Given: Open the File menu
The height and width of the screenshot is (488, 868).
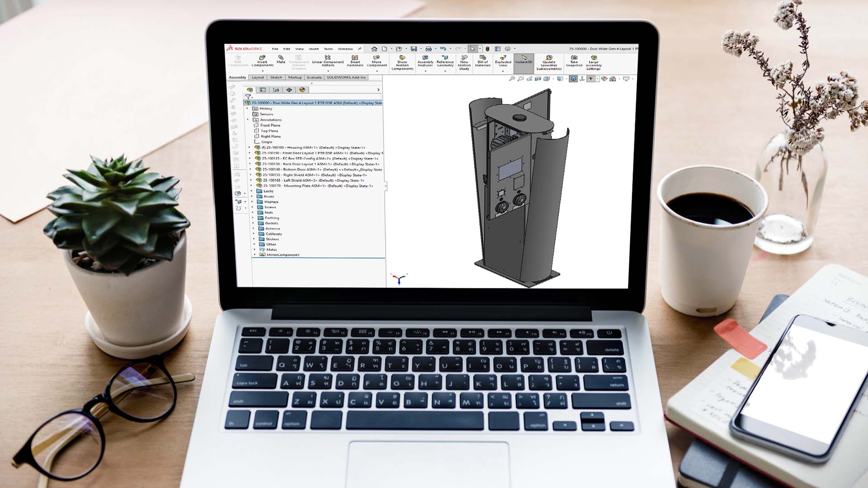Looking at the screenshot, I should (x=275, y=49).
